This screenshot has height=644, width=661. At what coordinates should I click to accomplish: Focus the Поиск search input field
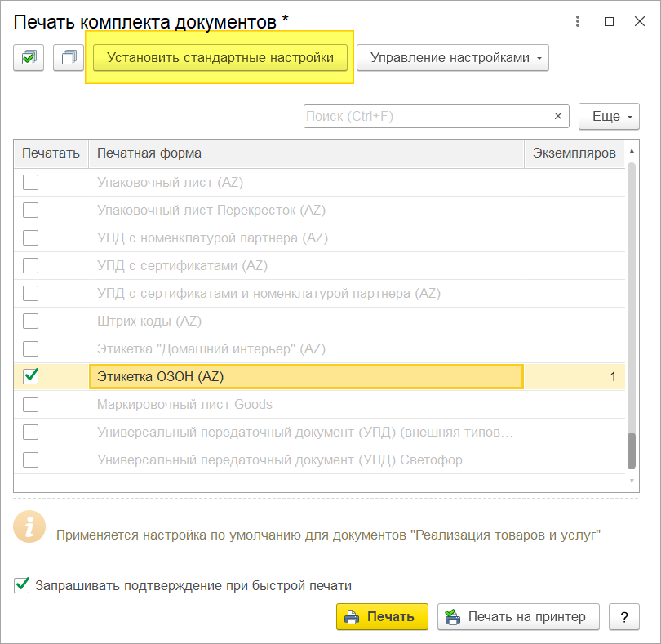424,117
